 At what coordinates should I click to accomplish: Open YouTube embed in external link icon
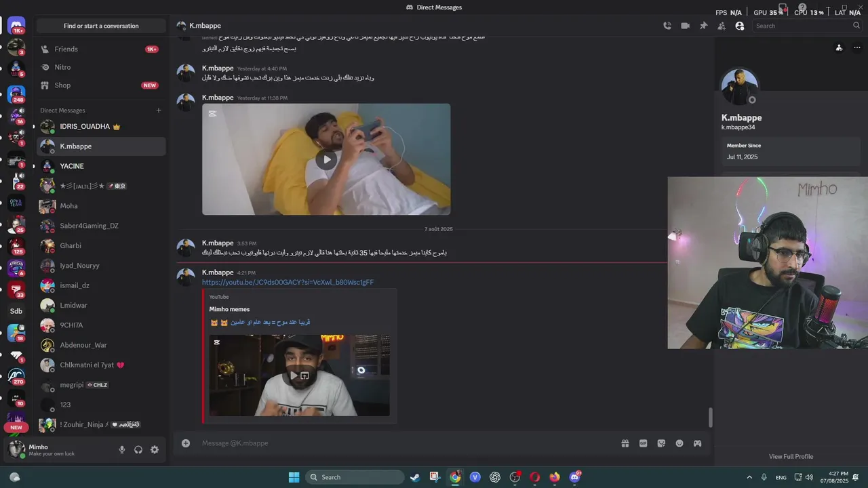point(304,375)
